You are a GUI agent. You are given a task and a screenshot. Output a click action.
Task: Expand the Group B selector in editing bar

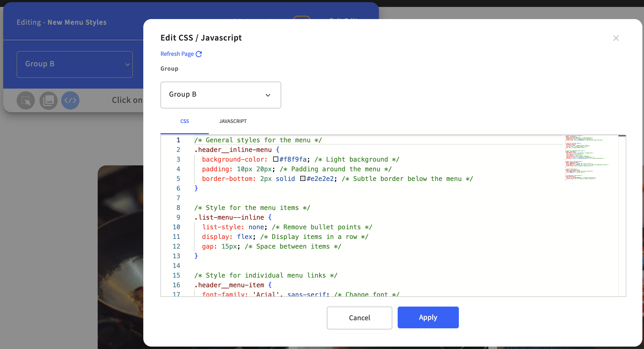tap(75, 64)
